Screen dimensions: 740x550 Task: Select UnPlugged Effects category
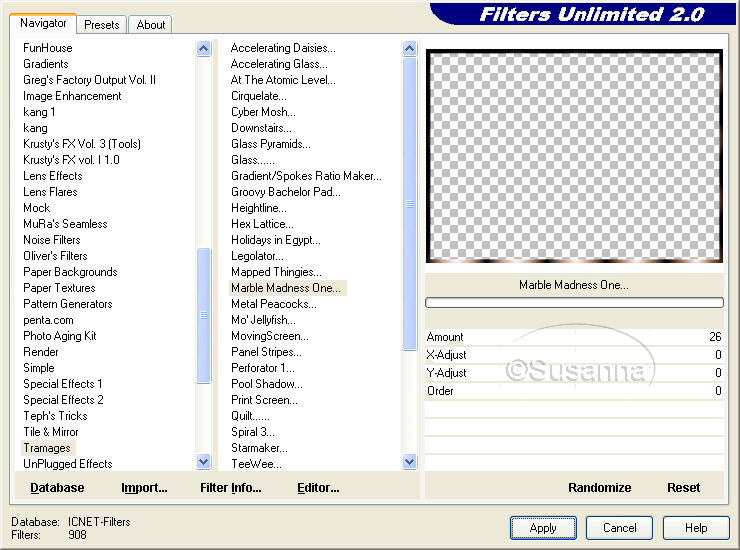[68, 464]
